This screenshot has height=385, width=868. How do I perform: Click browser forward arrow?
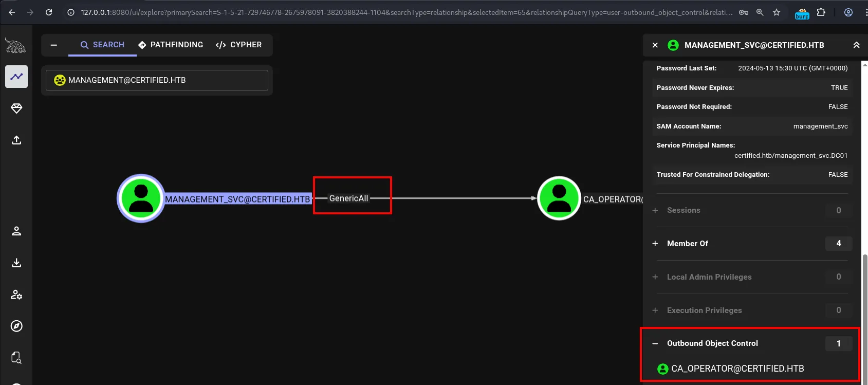30,12
